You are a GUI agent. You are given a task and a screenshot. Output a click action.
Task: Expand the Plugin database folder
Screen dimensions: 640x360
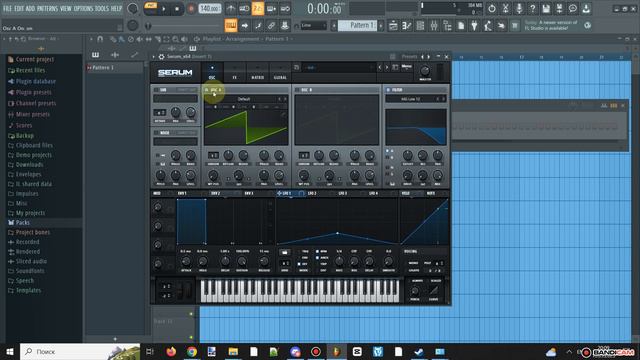click(x=36, y=81)
